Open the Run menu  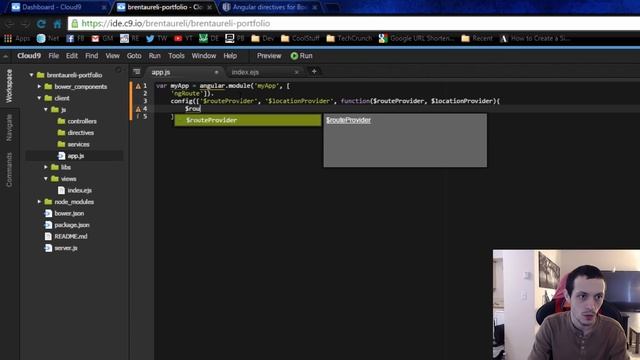[x=155, y=56]
